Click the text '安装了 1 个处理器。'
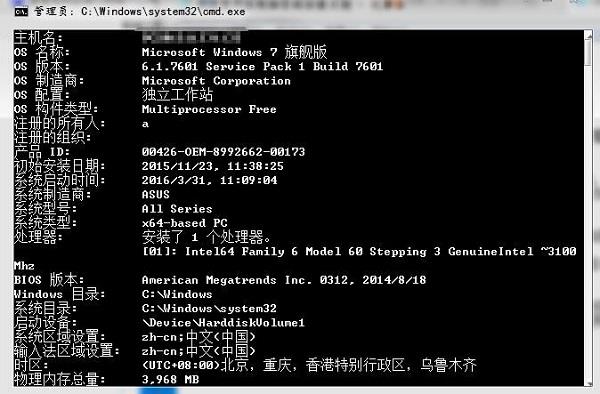The height and width of the screenshot is (394, 600). pos(206,237)
